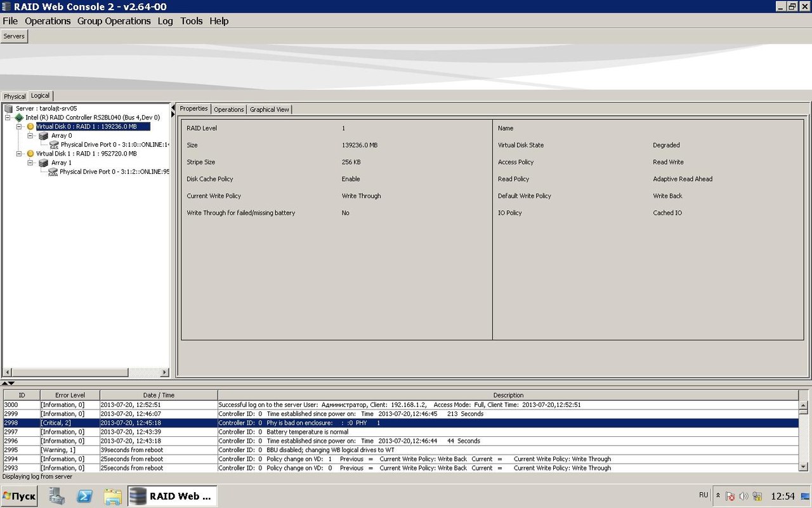Click the log list scroll up arrow
Screen dimensions: 812x508
[x=804, y=405]
